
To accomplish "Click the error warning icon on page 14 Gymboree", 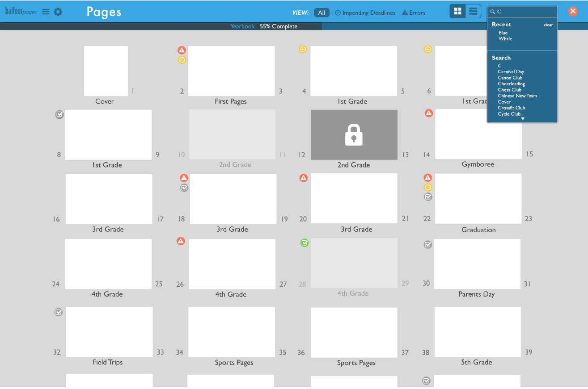I will (x=428, y=113).
